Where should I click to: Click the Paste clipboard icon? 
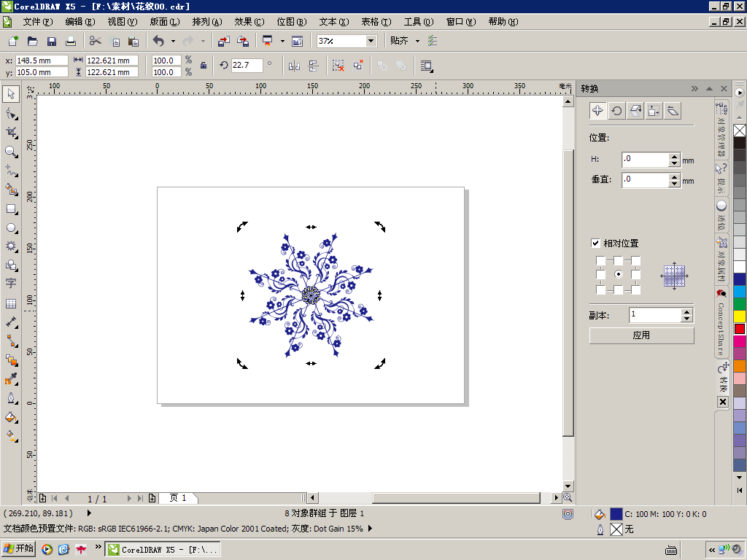click(133, 41)
